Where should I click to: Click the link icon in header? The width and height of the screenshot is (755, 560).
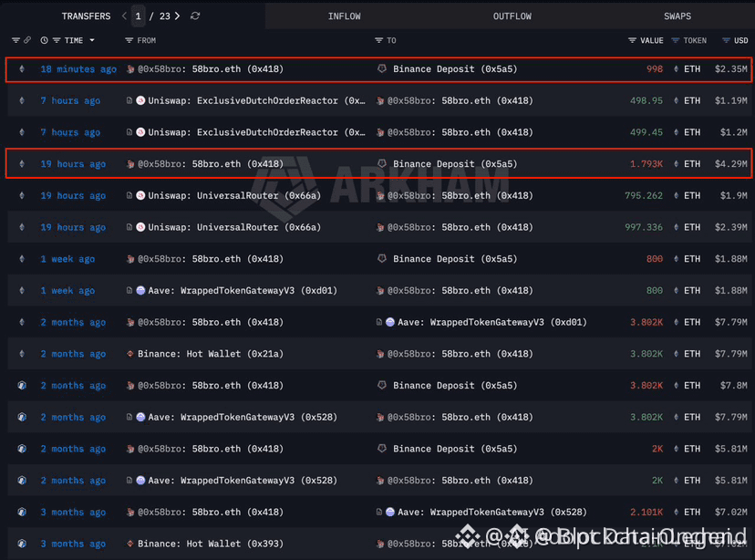pos(27,40)
